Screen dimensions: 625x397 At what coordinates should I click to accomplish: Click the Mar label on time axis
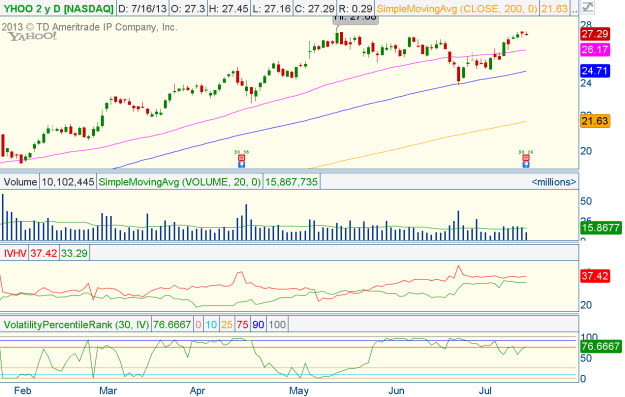[108, 391]
